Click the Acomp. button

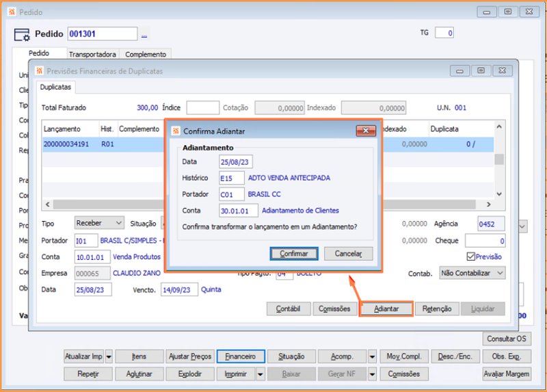(343, 356)
